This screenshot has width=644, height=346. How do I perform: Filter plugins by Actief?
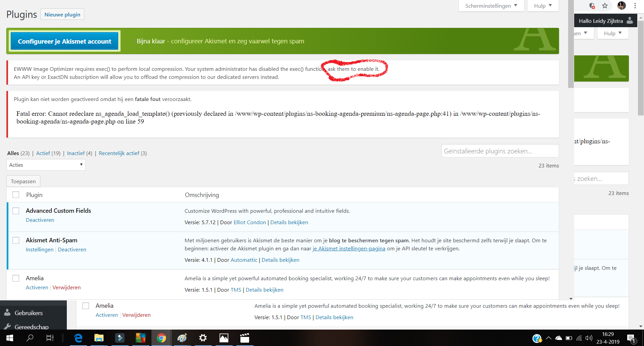coord(43,153)
